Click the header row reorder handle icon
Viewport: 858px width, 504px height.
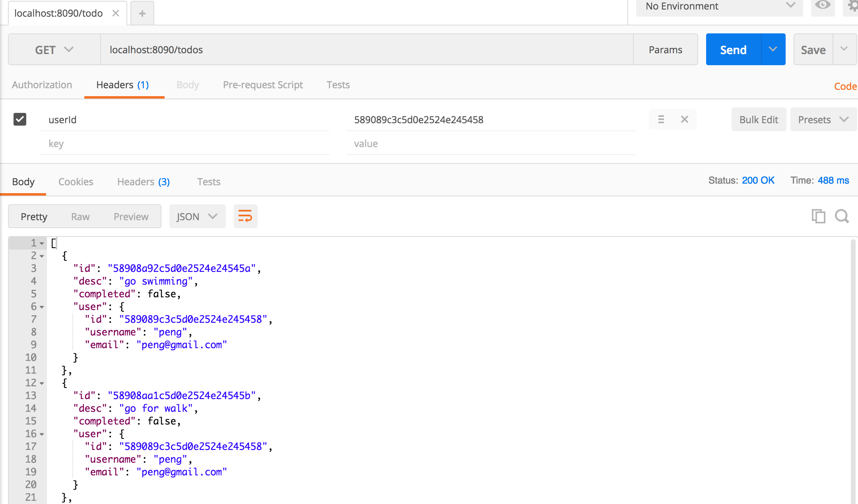tap(661, 119)
